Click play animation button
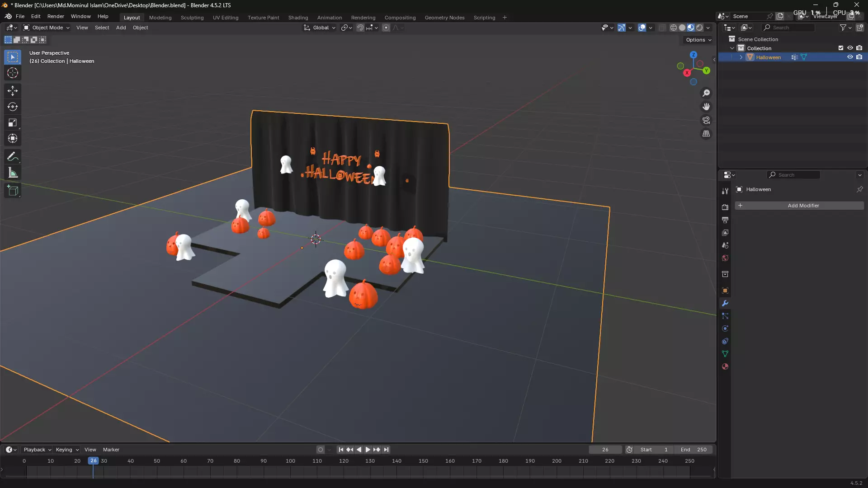Image resolution: width=868 pixels, height=488 pixels. [x=368, y=450]
